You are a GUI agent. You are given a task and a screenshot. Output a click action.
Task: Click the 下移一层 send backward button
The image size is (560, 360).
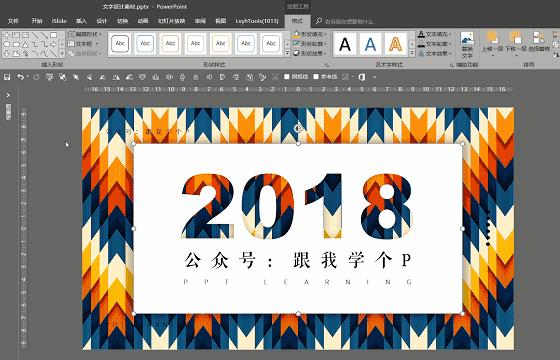pyautogui.click(x=515, y=43)
